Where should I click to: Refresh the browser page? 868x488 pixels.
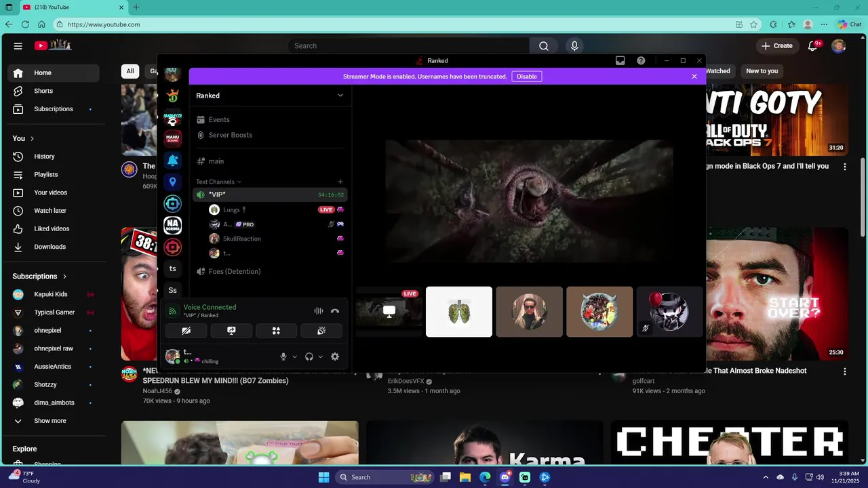pos(25,24)
